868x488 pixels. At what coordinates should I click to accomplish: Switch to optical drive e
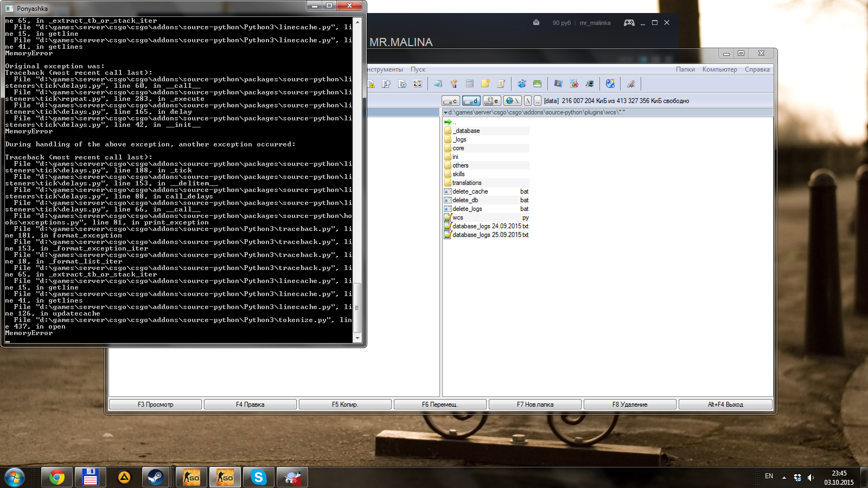[x=492, y=101]
